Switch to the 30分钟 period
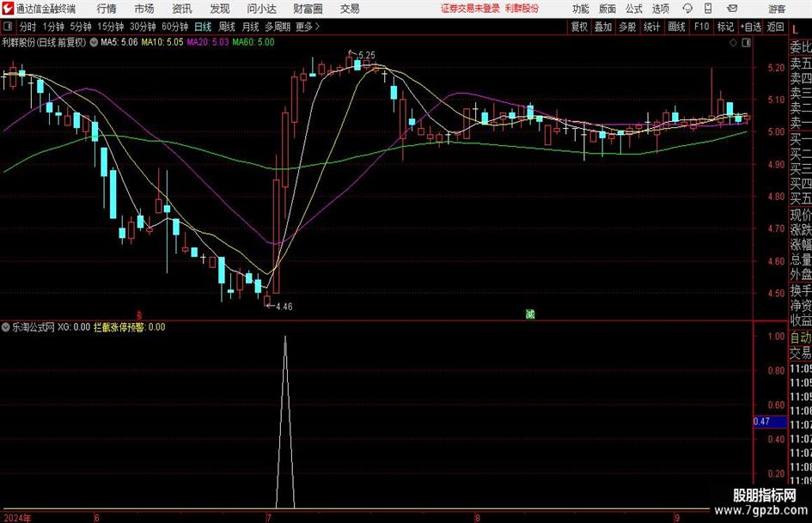 (x=143, y=27)
